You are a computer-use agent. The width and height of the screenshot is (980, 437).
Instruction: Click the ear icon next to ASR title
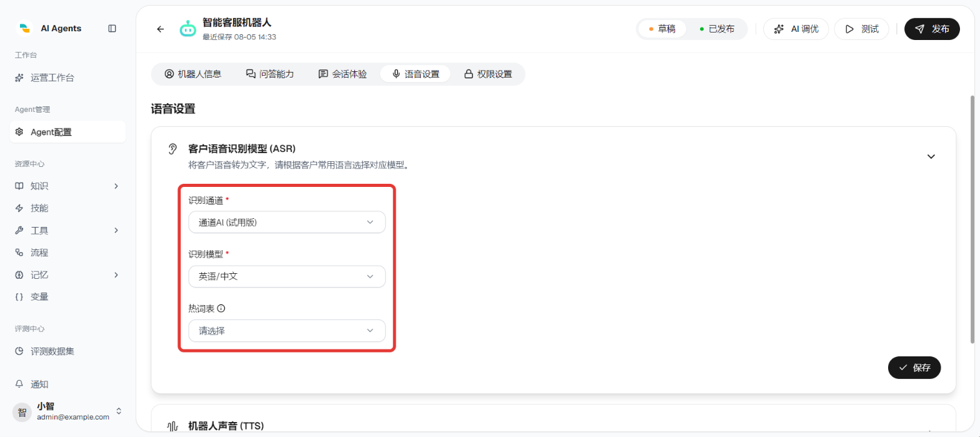coord(173,149)
